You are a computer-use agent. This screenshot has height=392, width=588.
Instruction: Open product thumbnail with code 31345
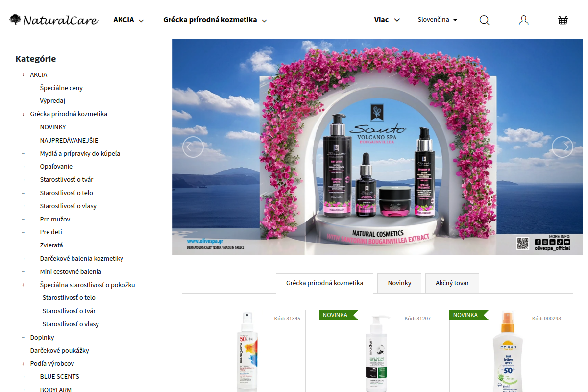click(x=247, y=351)
